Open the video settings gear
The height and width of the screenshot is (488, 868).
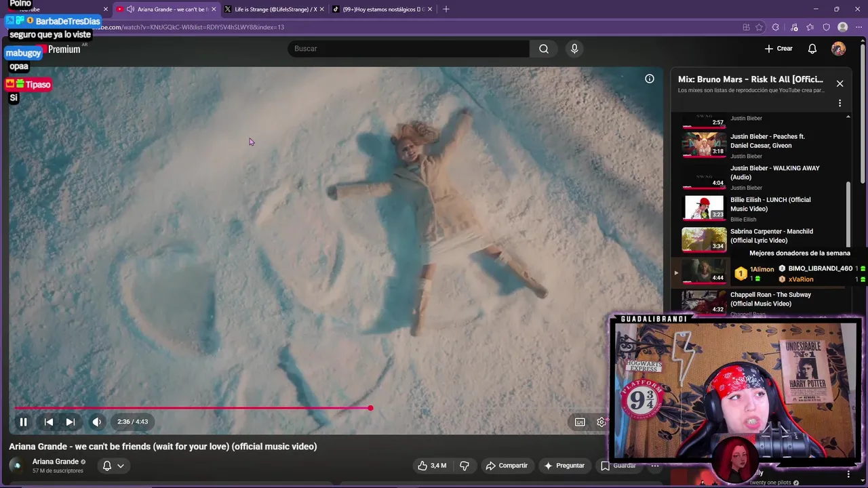601,422
